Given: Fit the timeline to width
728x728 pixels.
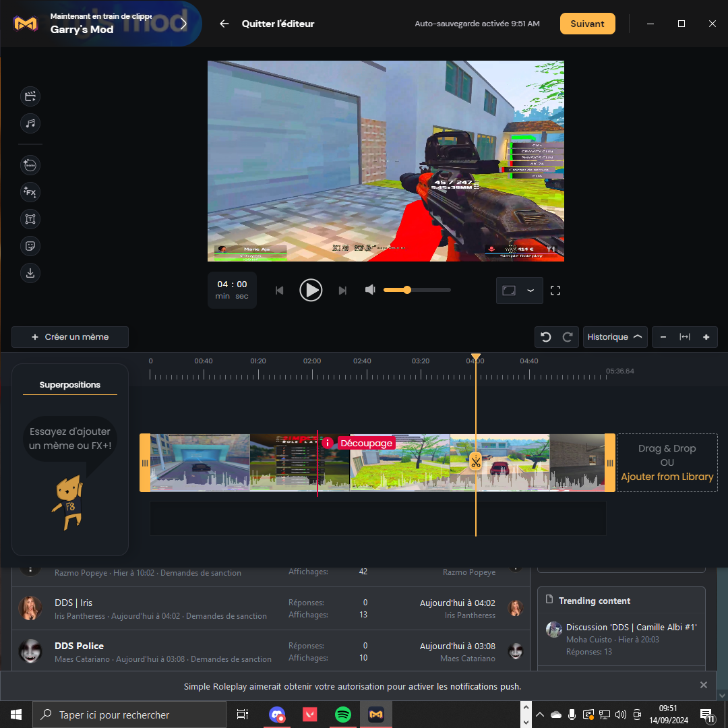Looking at the screenshot, I should [685, 337].
